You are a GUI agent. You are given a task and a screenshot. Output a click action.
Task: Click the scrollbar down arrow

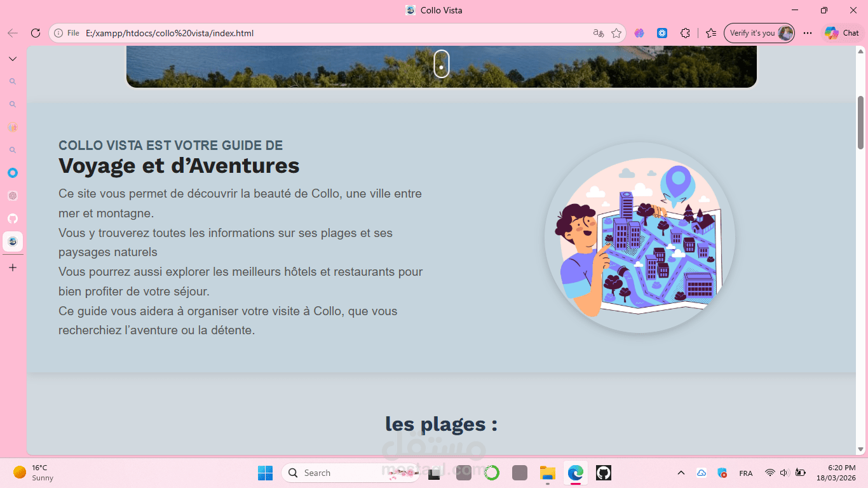(x=861, y=449)
